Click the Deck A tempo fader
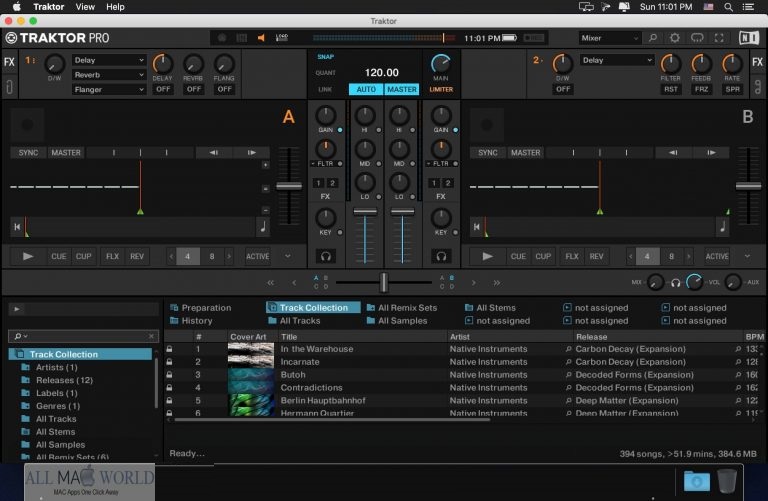Screen dimensions: 768x501 [289, 186]
